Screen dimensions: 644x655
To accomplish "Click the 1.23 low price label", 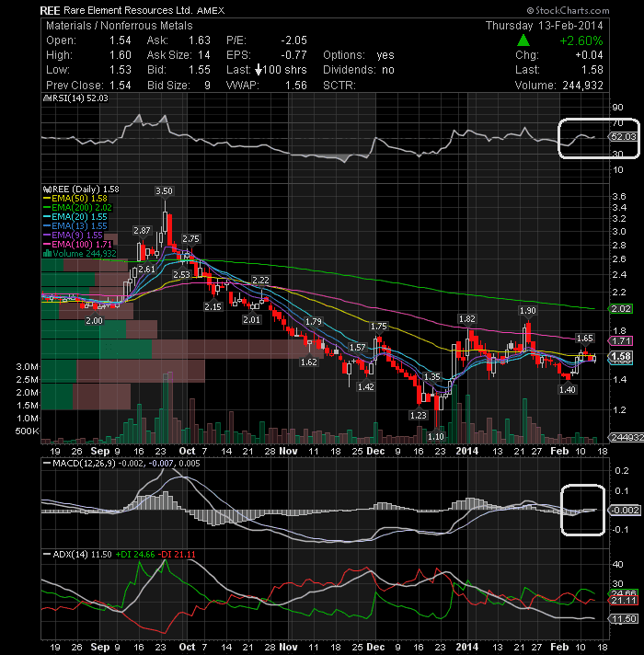I will coord(418,415).
